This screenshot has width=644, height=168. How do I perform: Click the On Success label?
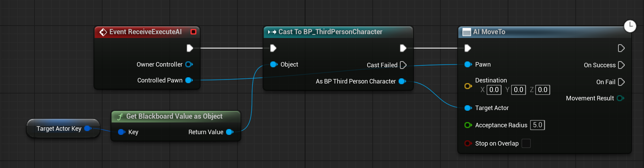(x=599, y=65)
